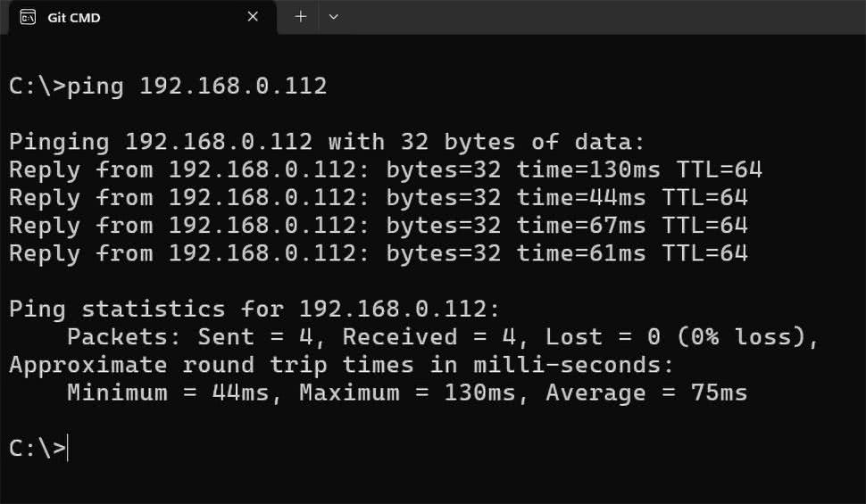Click the reply line showing time=67ms

378,226
